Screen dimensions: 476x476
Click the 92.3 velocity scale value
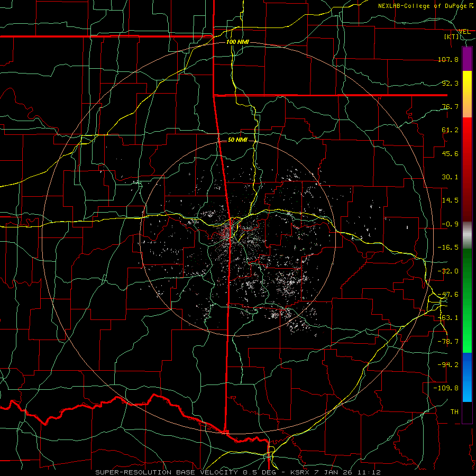click(x=450, y=83)
